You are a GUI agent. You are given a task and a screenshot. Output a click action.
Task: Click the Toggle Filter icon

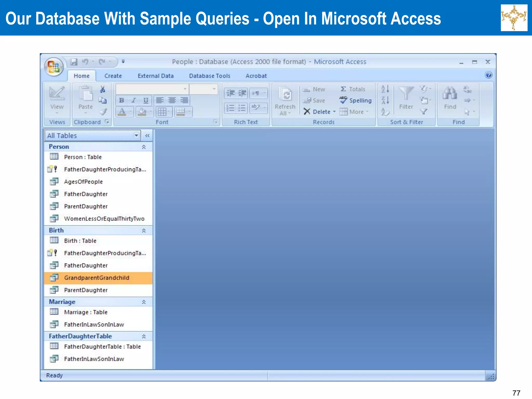click(424, 112)
